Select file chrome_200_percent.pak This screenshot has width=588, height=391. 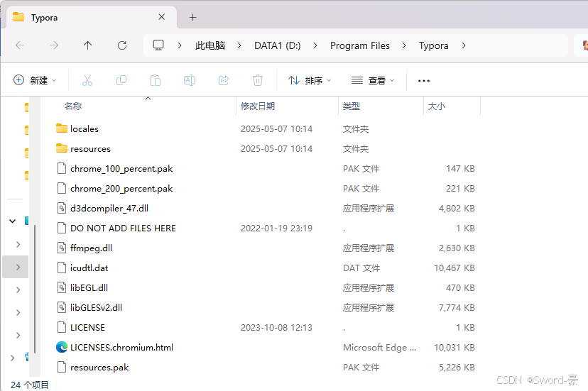121,189
